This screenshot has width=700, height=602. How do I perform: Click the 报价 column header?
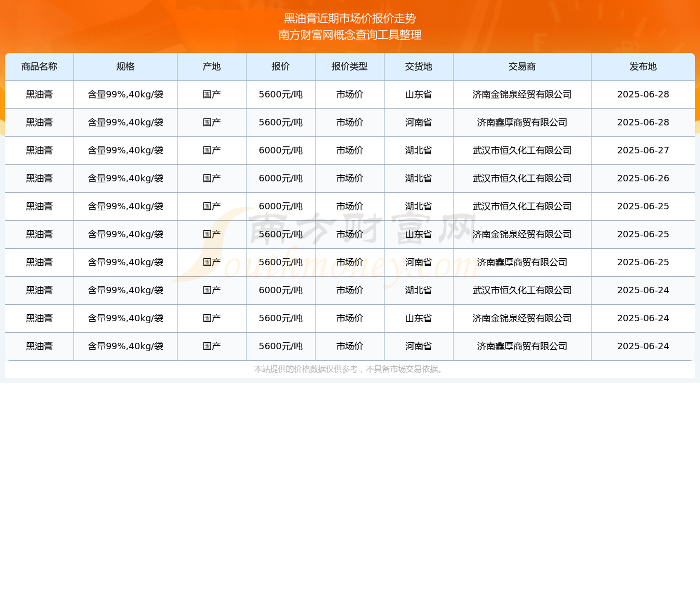pyautogui.click(x=281, y=66)
